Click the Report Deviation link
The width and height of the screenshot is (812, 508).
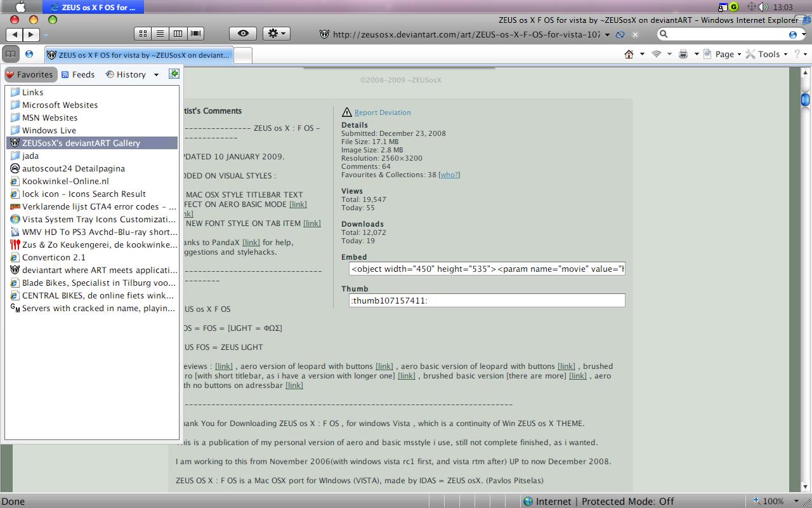(x=383, y=112)
